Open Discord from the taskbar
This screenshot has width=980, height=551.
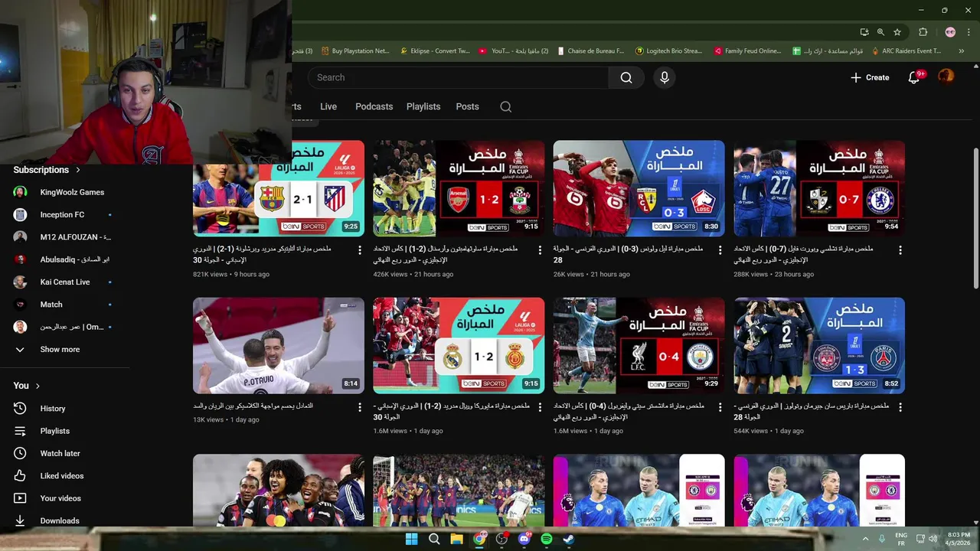[524, 539]
